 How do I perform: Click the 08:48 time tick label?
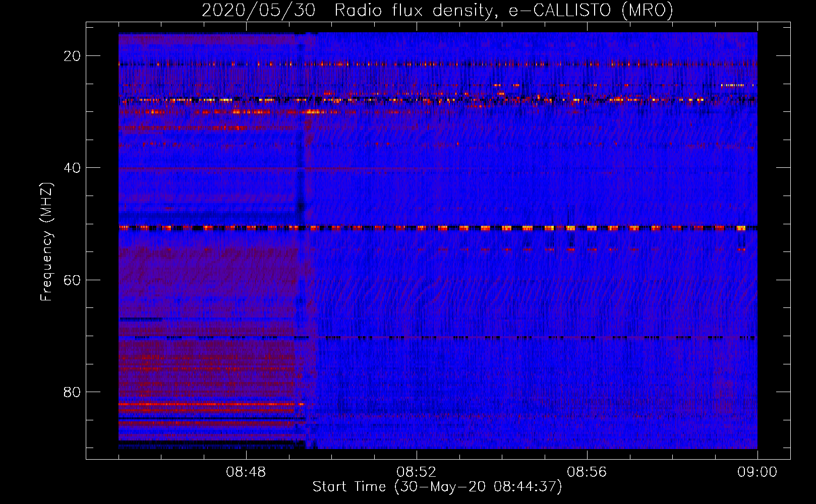coord(246,472)
